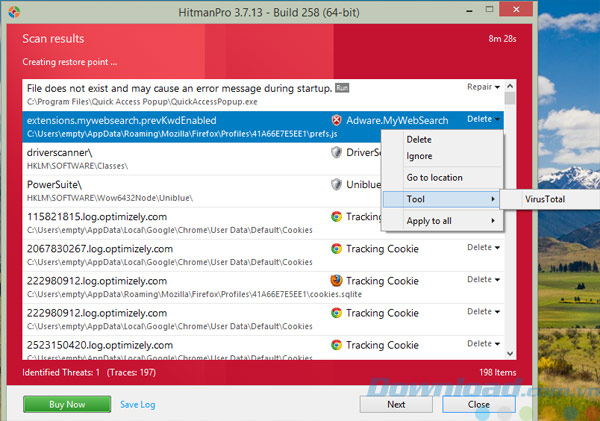Click Chrome icon for 2067830267.log.optimizely.com

pos(337,248)
